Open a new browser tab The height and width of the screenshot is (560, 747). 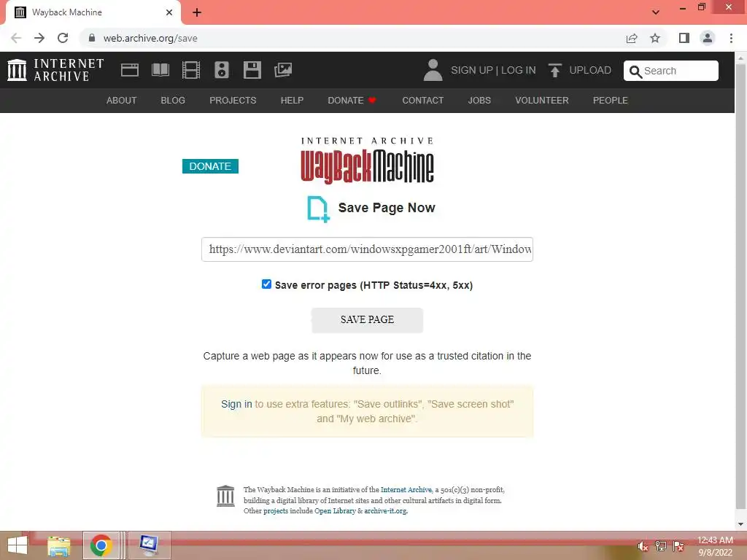click(197, 12)
